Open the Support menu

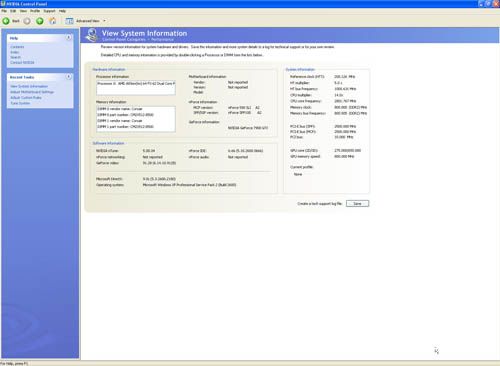point(49,11)
